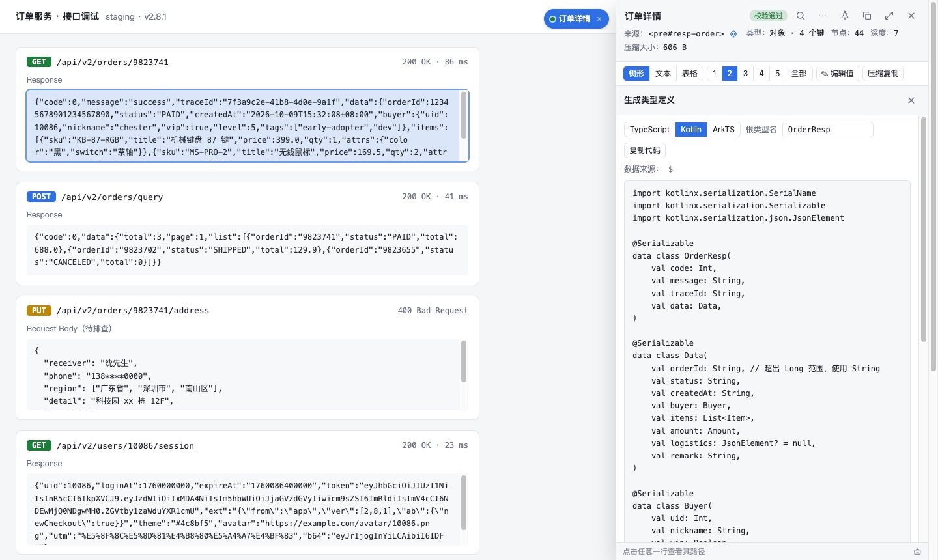Click code line "val logistics: JsonElement? = null,"
The image size is (938, 560).
pos(733,443)
